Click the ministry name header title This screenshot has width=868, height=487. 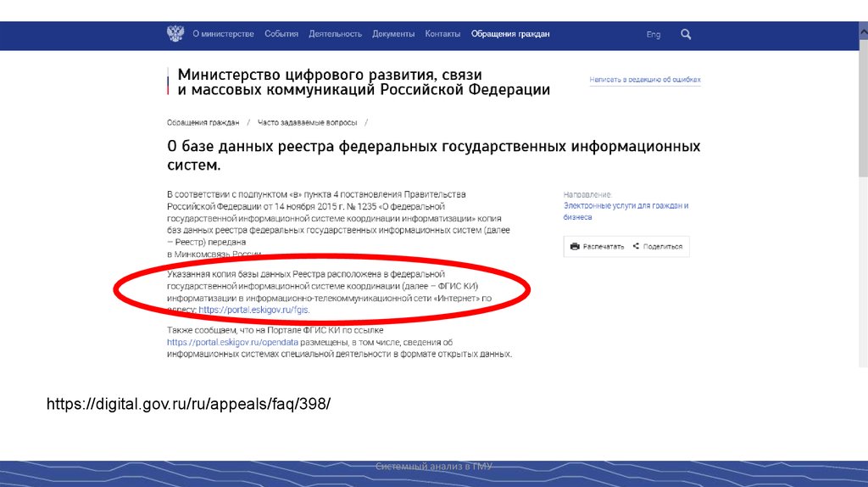pyautogui.click(x=364, y=82)
